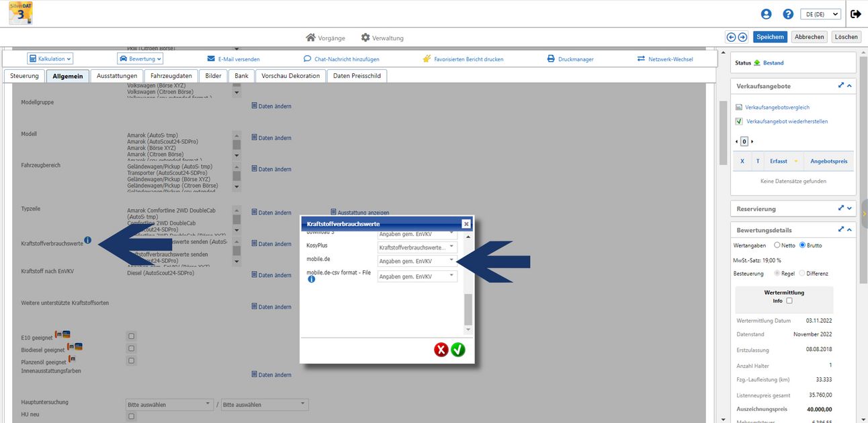
Task: Enable the E10 geeignet checkbox
Action: tap(132, 336)
